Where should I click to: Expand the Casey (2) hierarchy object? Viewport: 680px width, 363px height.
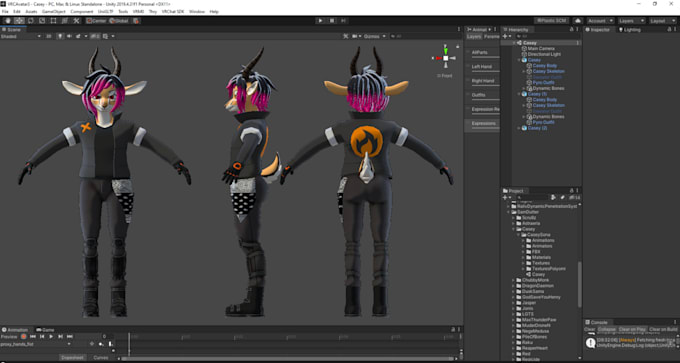tap(519, 128)
